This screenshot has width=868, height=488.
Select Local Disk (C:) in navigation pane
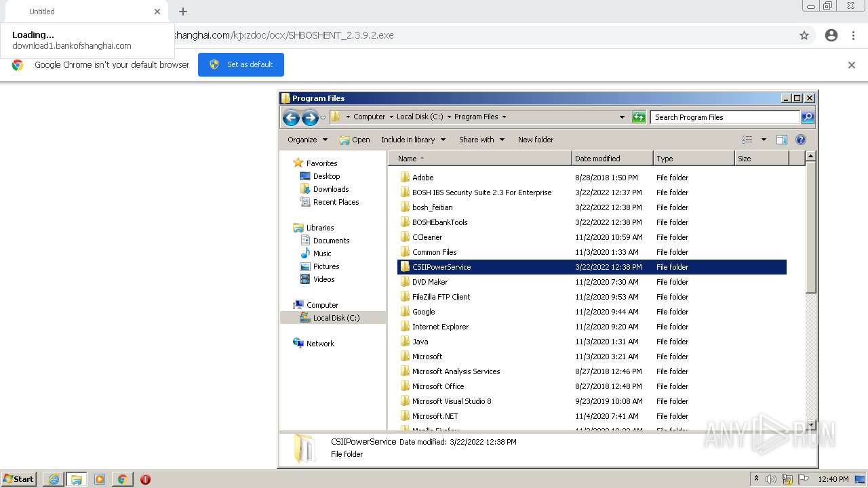click(x=333, y=318)
